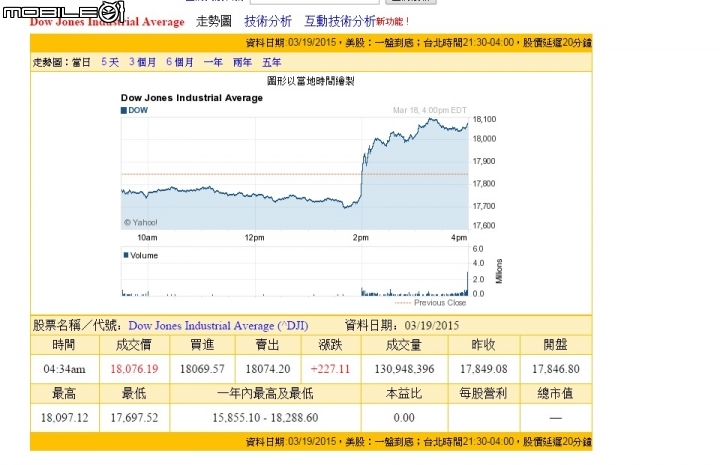Click the Dow Jones intraday price chart

pos(295,173)
